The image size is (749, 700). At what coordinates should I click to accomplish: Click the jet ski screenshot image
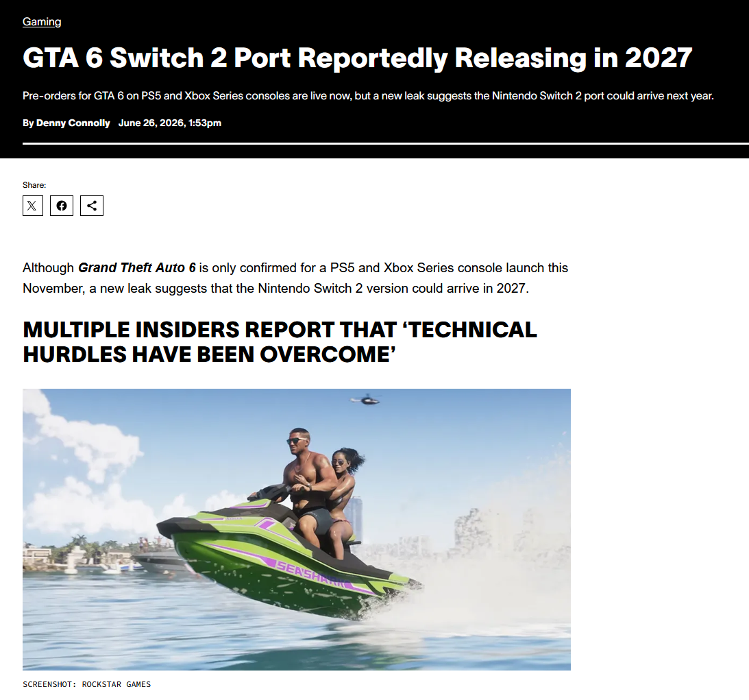click(297, 529)
